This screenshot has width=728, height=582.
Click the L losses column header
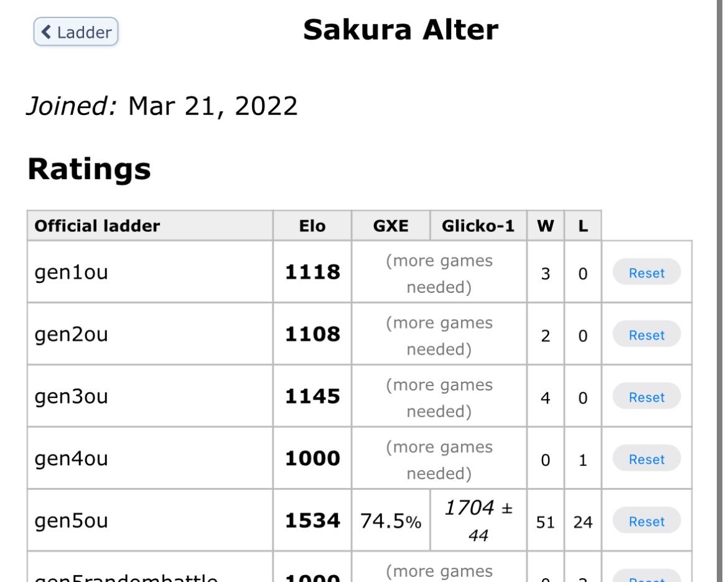tap(583, 226)
